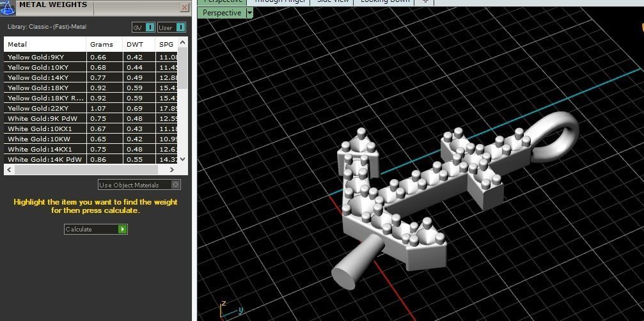This screenshot has height=321, width=644.
Task: Select the White Gold:9K PdW row
Action: pyautogui.click(x=91, y=119)
